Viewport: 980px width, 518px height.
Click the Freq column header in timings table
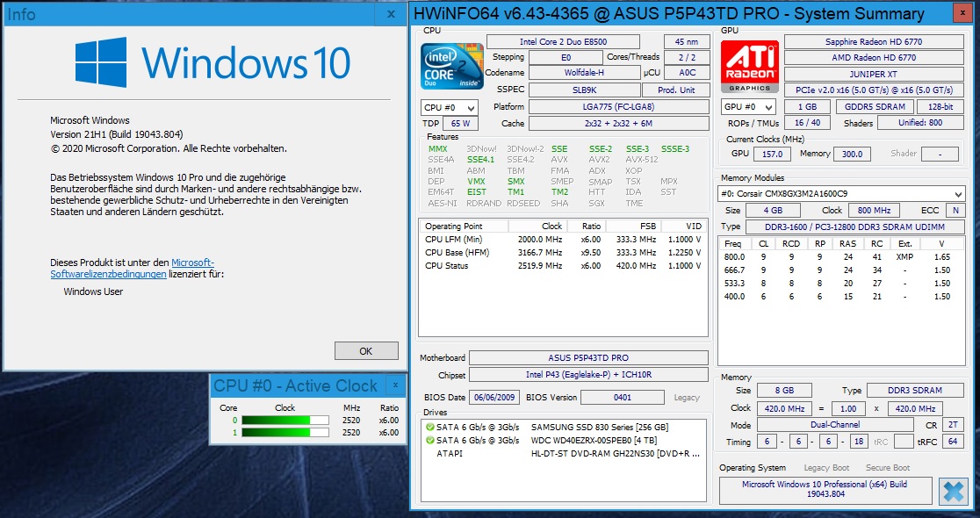735,244
